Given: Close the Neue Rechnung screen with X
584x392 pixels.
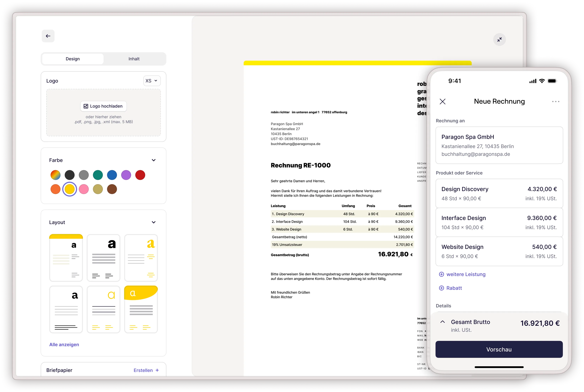Looking at the screenshot, I should 442,102.
